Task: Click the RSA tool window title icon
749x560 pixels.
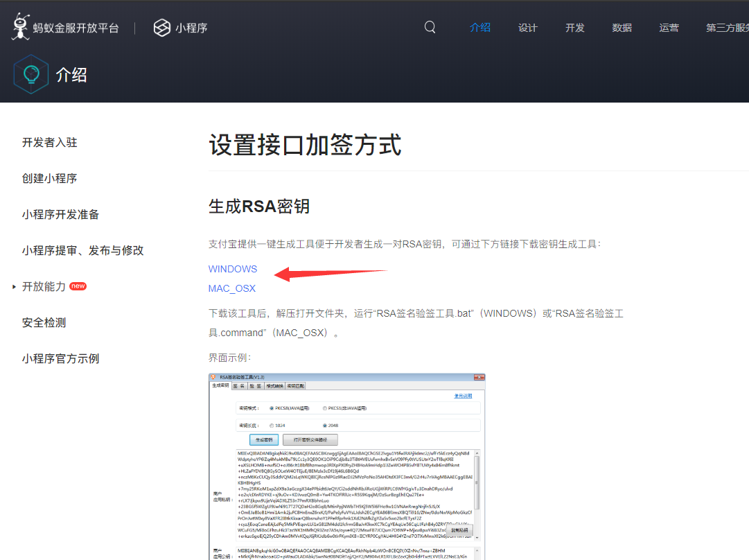Action: point(213,378)
